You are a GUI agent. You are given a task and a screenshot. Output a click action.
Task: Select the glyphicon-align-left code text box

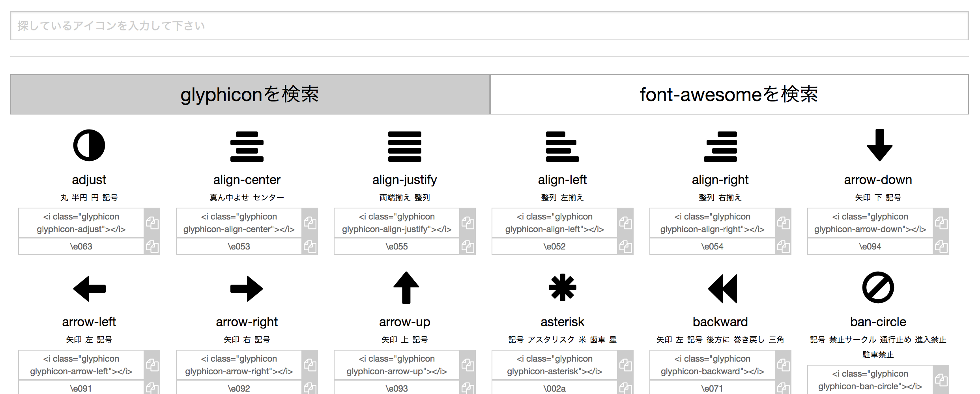pyautogui.click(x=555, y=223)
